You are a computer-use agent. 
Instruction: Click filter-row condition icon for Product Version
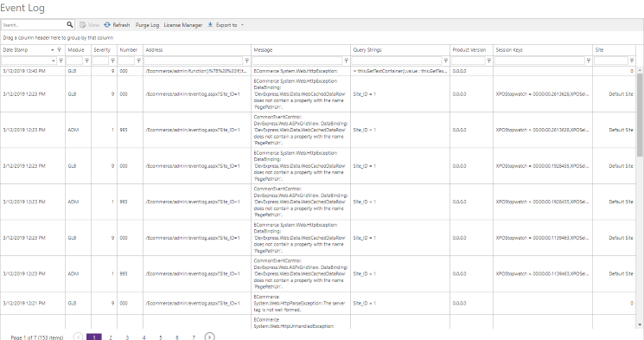click(488, 61)
